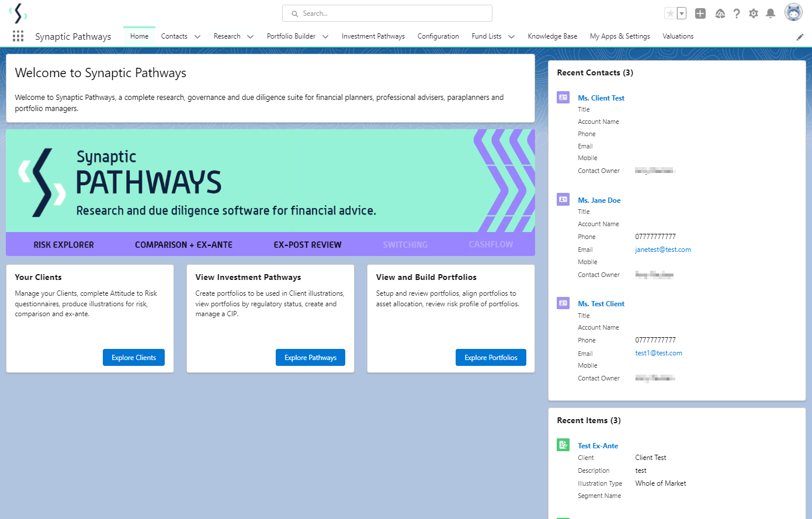Click the 'Whole of Market' illustration type value
812x519 pixels.
(661, 483)
